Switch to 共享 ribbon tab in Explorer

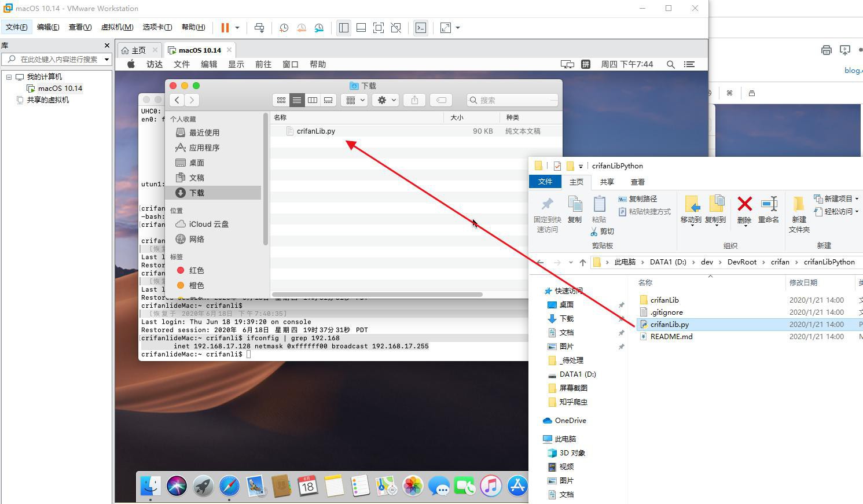point(607,182)
